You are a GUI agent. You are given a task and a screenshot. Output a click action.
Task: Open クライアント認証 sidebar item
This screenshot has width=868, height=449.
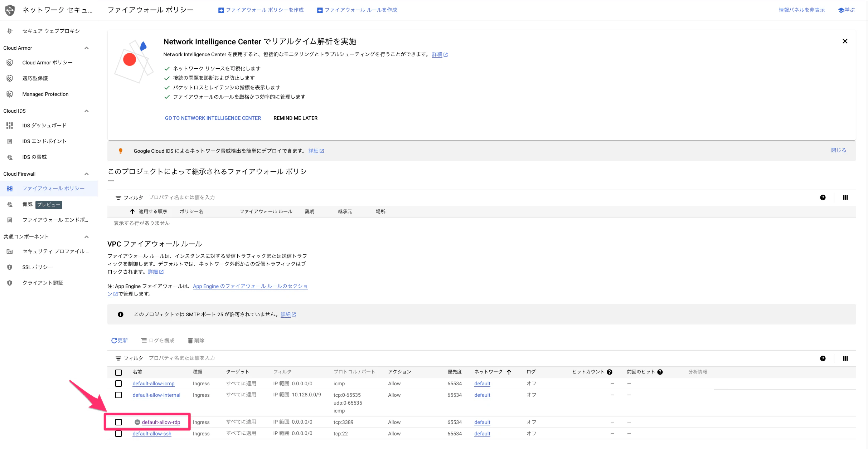pos(49,283)
